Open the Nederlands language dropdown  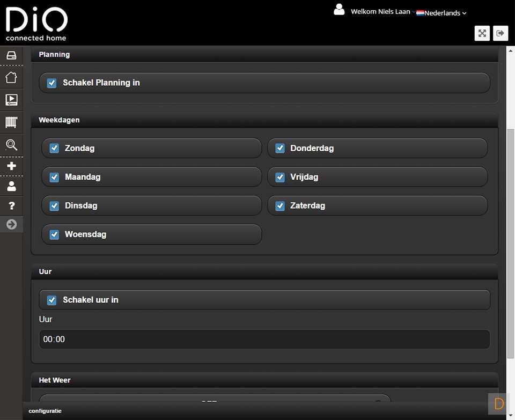442,13
